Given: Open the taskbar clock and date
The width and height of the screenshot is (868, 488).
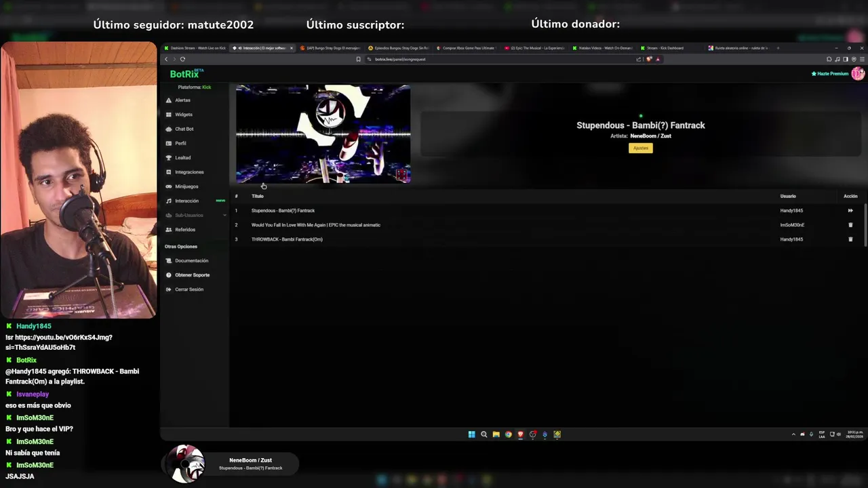Looking at the screenshot, I should coord(854,434).
